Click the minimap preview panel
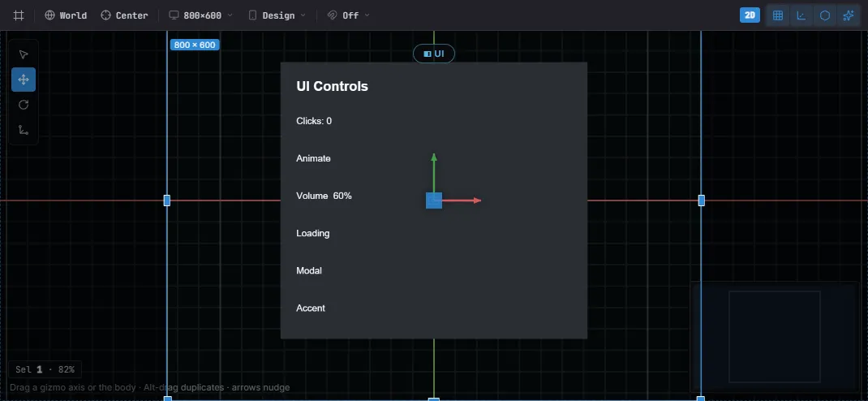The width and height of the screenshot is (868, 401). point(775,337)
